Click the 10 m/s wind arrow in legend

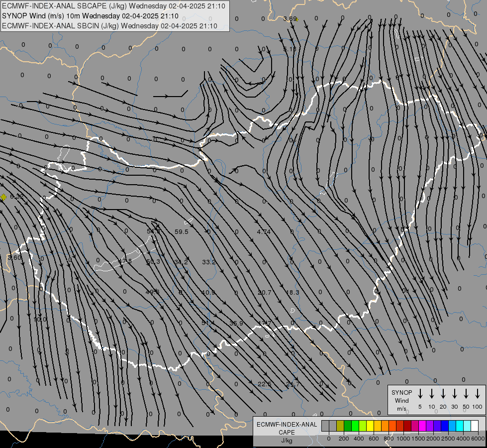[431, 394]
